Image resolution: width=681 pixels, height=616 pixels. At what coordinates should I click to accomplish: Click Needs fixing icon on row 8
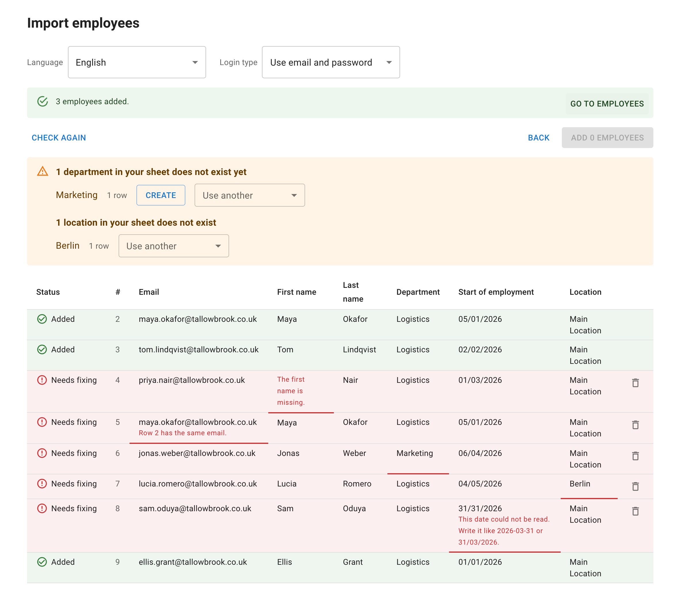[42, 509]
